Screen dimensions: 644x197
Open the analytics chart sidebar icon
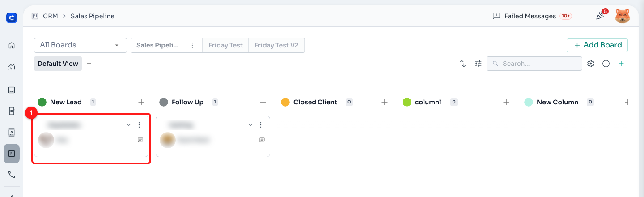pyautogui.click(x=12, y=67)
